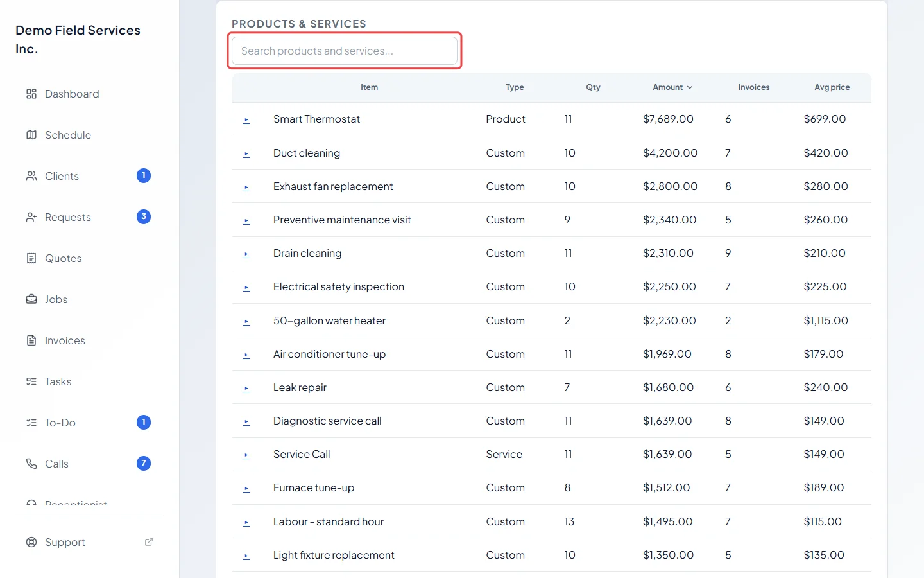Open the Dashboard page
The height and width of the screenshot is (578, 924).
tap(89, 94)
